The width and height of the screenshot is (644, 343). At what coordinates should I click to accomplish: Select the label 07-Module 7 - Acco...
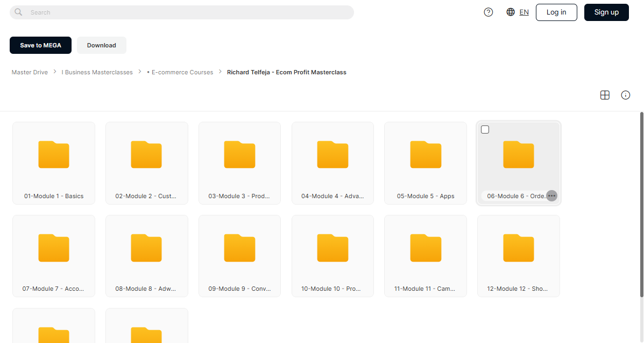tap(53, 289)
